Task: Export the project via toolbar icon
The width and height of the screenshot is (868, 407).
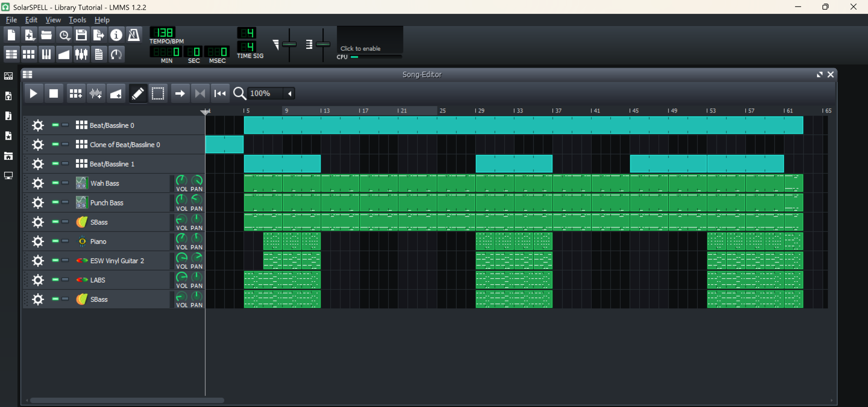Action: [x=98, y=35]
